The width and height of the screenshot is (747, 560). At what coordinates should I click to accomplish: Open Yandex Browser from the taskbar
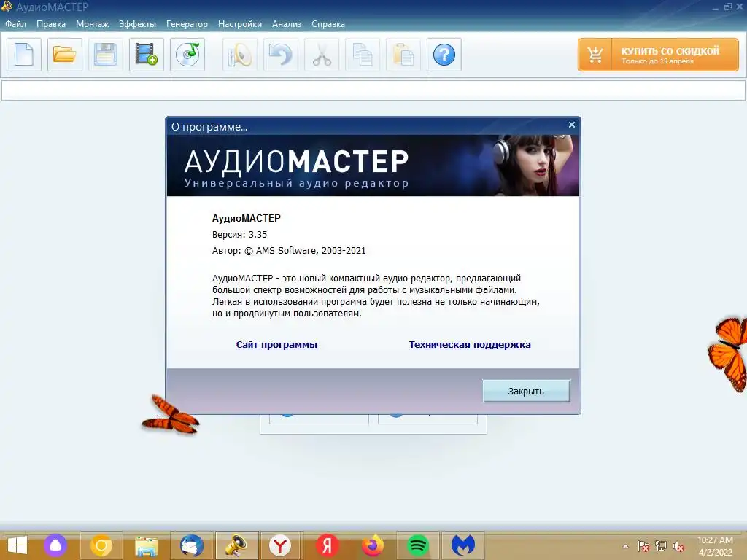(x=279, y=545)
